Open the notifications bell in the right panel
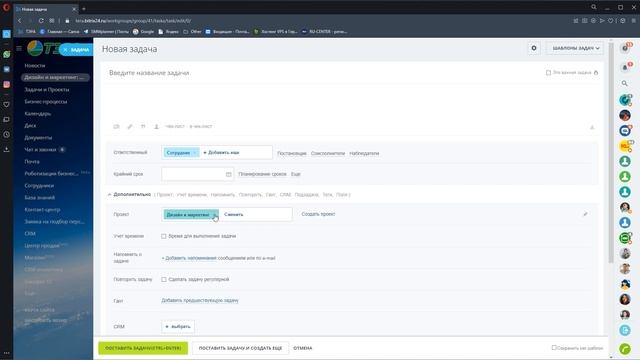Screen dimensions: 640x360 point(625,67)
